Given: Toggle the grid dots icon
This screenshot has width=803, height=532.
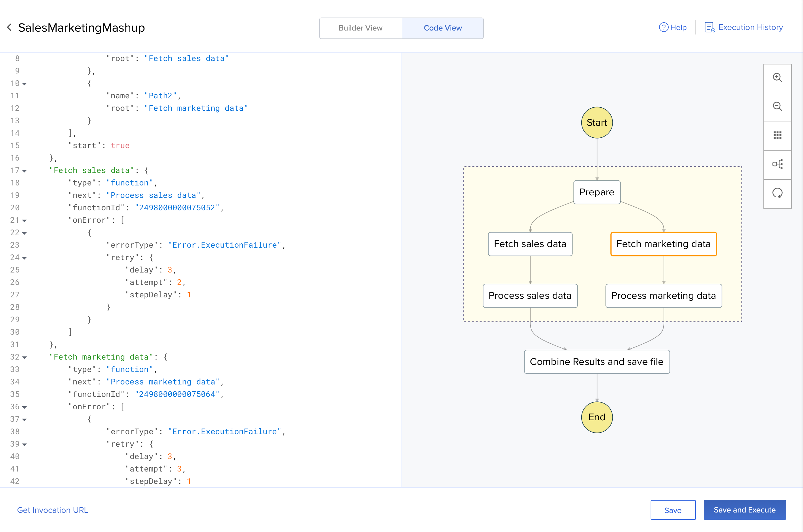Looking at the screenshot, I should click(x=777, y=136).
